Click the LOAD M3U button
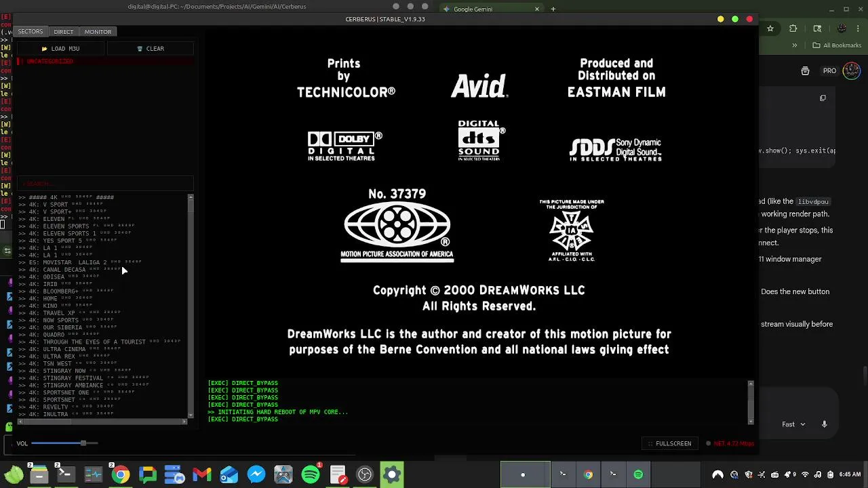 pyautogui.click(x=60, y=49)
